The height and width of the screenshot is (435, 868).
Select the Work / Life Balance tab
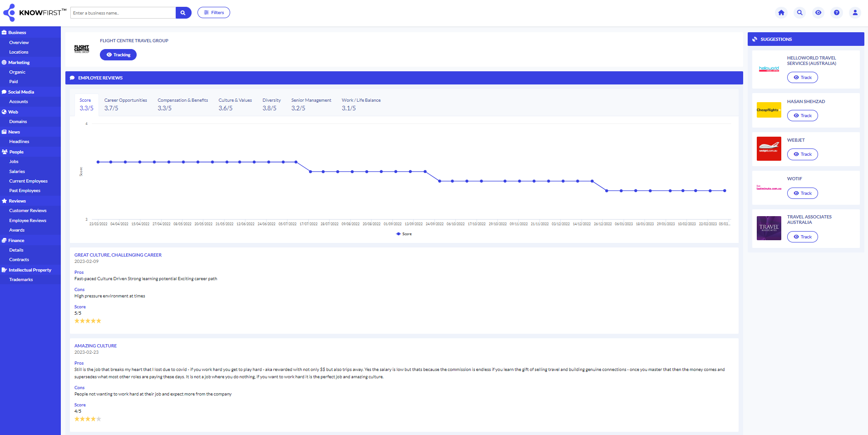tap(361, 104)
